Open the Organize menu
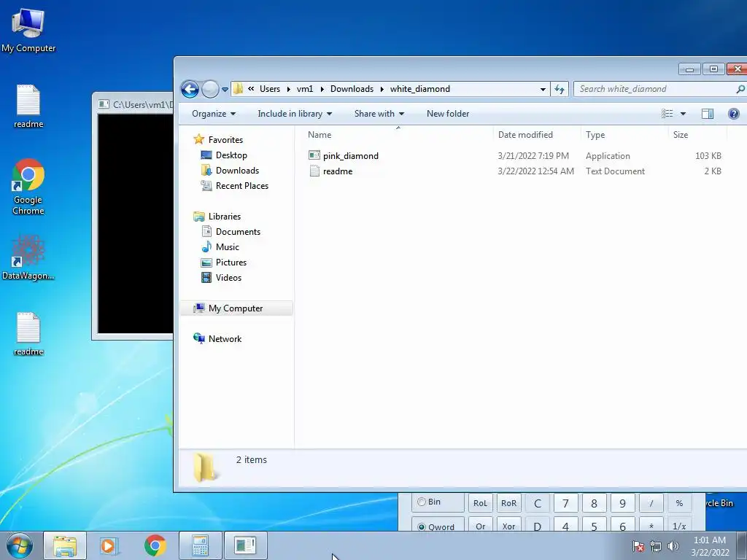747x560 pixels. [214, 114]
